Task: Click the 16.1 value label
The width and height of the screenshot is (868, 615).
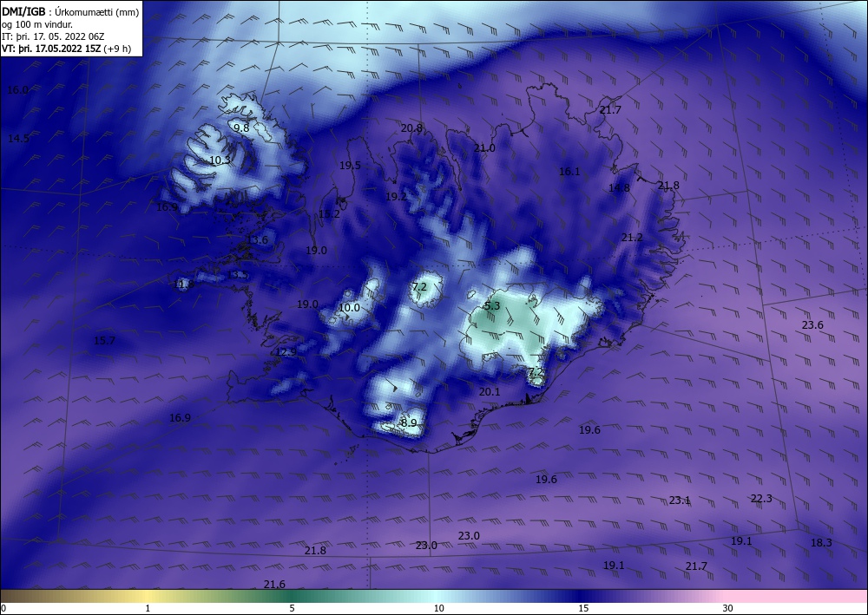Action: click(569, 172)
